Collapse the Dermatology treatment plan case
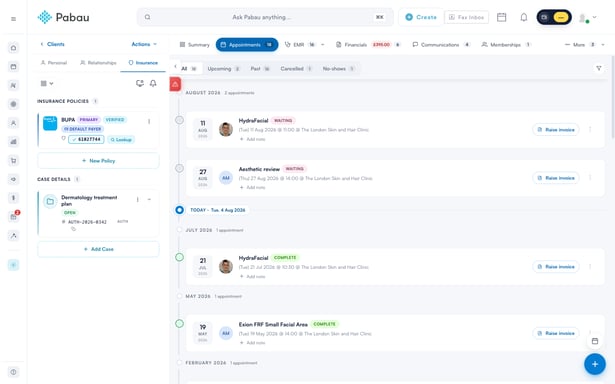Image resolution: width=615 pixels, height=384 pixels. [x=149, y=200]
